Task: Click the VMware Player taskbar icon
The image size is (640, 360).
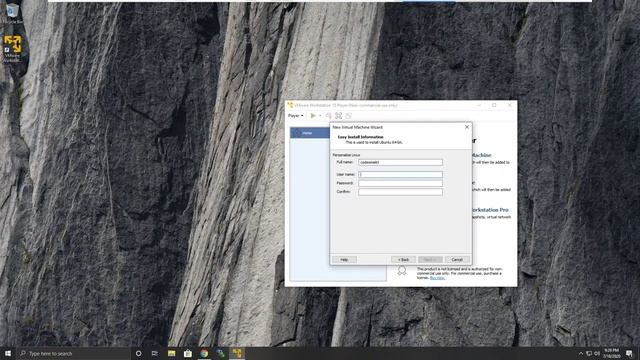Action: (x=237, y=353)
